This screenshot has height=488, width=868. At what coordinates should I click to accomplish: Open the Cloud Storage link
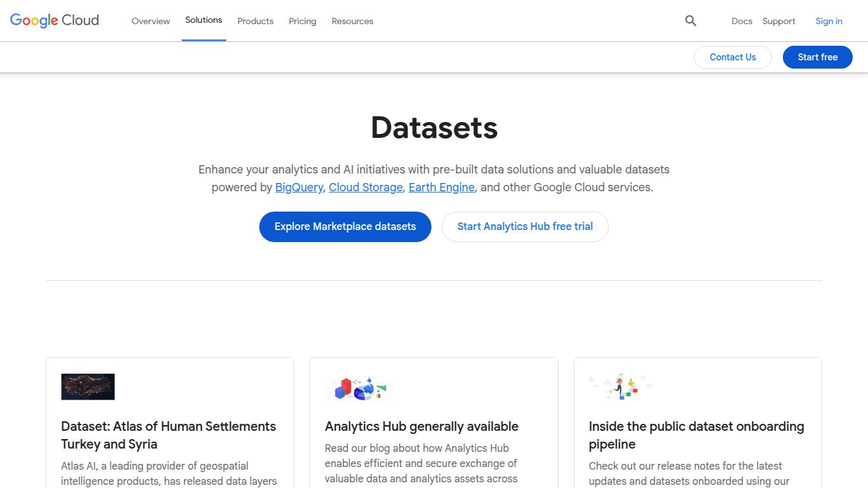click(x=365, y=187)
